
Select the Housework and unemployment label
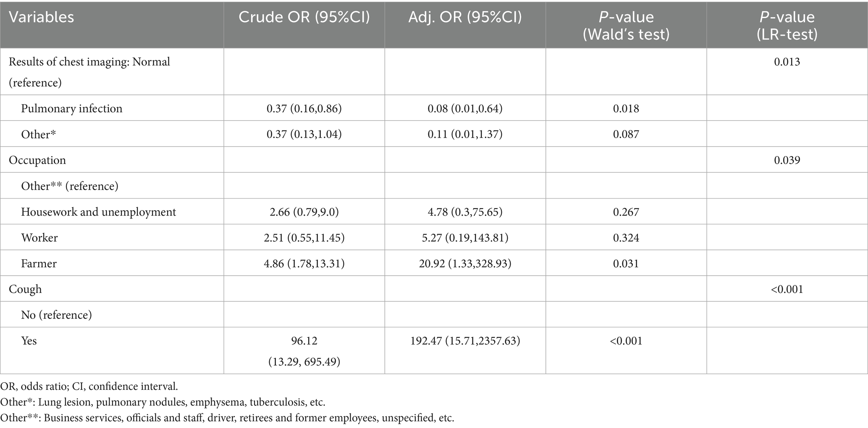click(99, 212)
